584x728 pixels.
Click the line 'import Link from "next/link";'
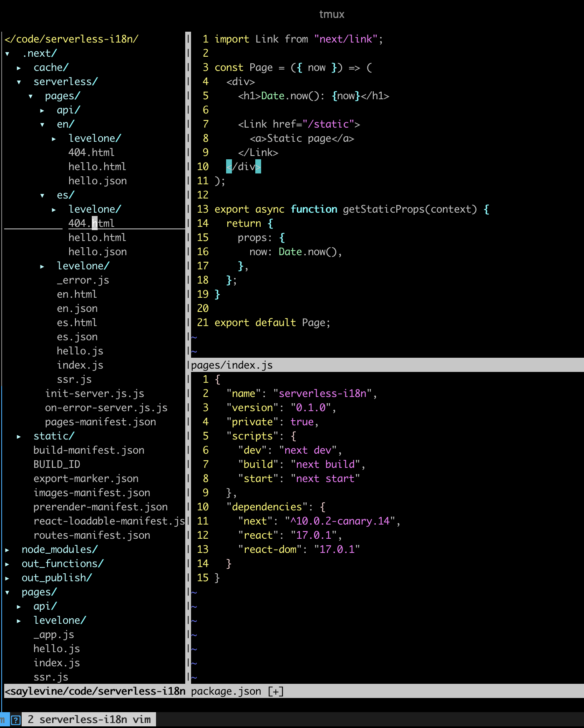[x=299, y=39]
